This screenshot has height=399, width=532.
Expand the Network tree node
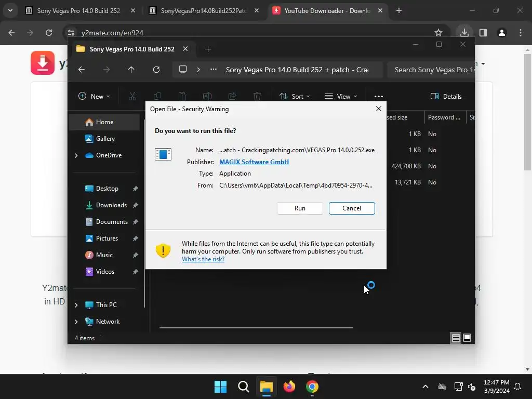(76, 322)
